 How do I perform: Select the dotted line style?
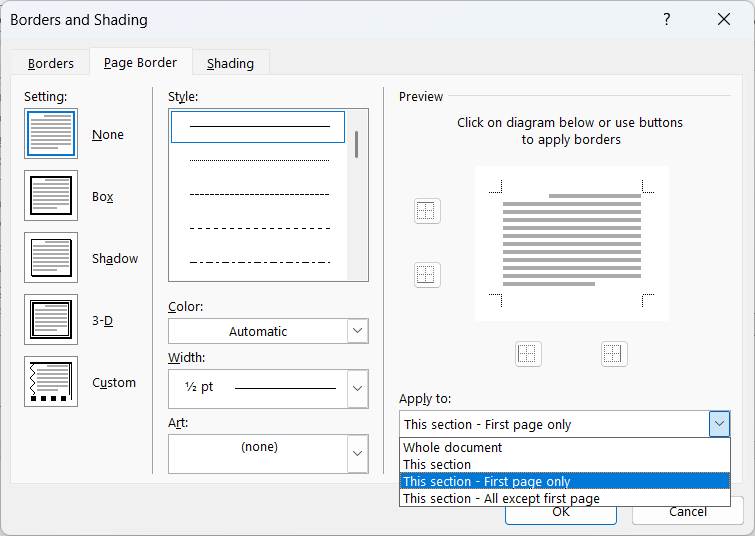tap(260, 160)
